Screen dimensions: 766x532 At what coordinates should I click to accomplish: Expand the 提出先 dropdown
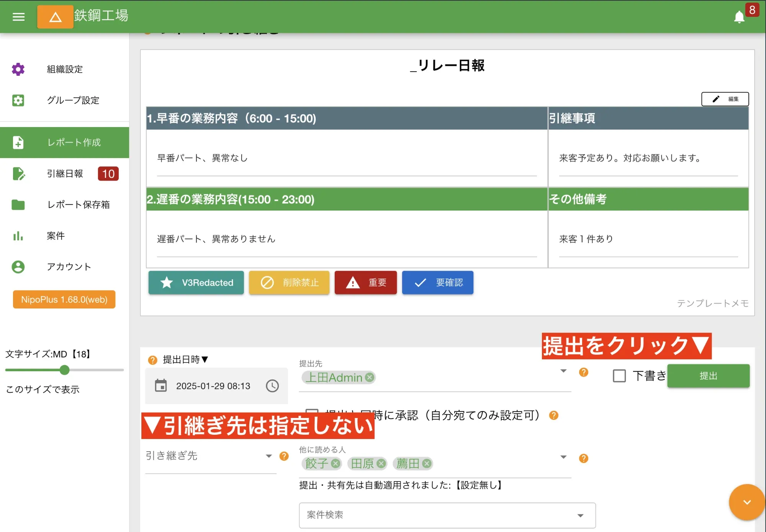(x=563, y=370)
